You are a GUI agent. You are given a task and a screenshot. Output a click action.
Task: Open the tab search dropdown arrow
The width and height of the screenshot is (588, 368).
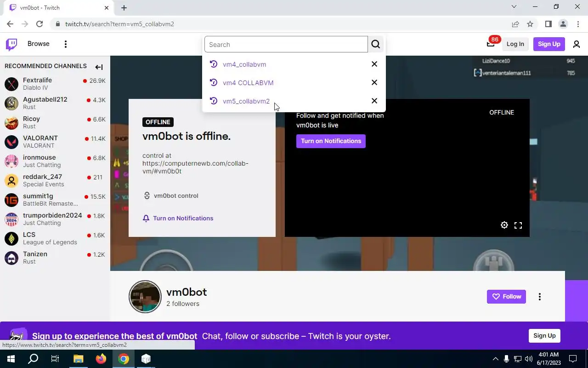click(514, 7)
